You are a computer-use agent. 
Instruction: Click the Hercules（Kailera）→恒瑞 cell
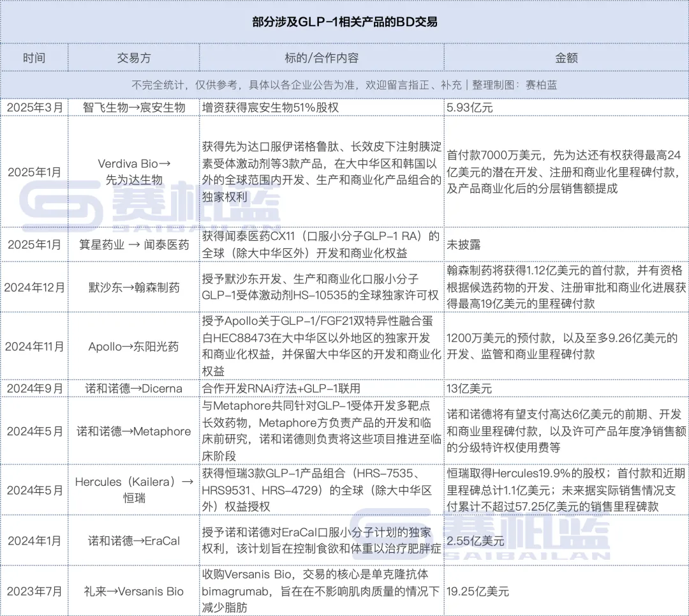134,490
